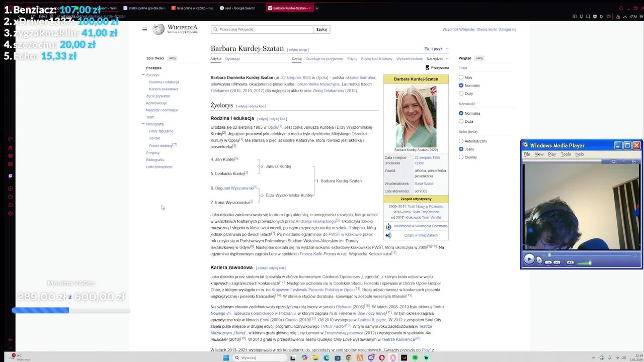Click Next track in Windows Media Player
Screen dimensions: 644x362
point(557,262)
